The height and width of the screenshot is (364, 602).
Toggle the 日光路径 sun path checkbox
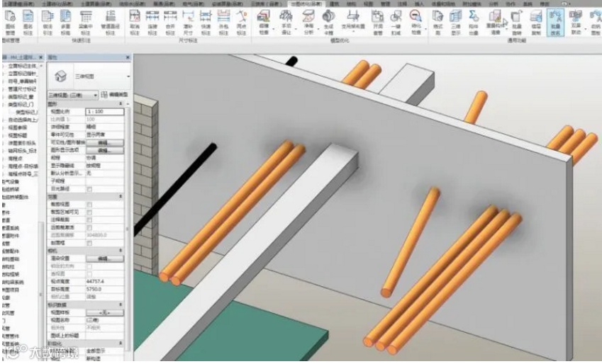(x=89, y=189)
